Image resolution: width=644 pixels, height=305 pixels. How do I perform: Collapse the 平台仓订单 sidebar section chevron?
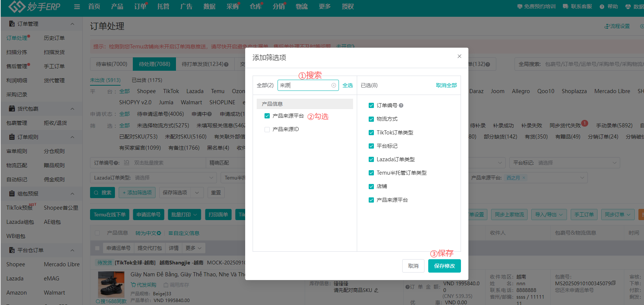coord(73,250)
